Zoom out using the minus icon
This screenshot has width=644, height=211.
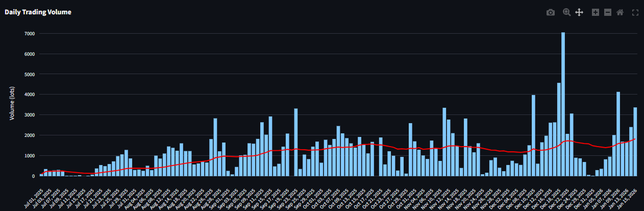coord(608,12)
